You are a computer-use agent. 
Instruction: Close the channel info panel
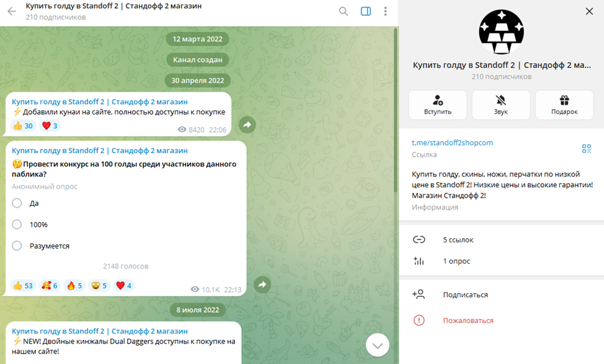589,11
